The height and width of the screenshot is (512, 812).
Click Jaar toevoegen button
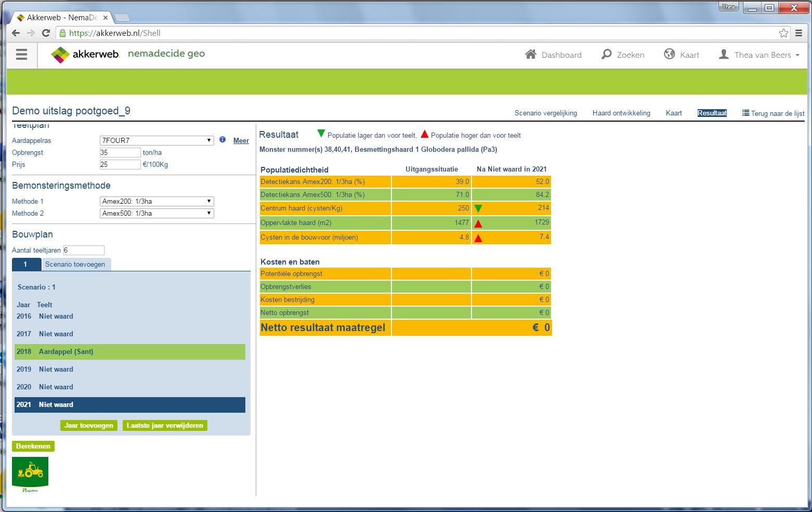pos(89,425)
